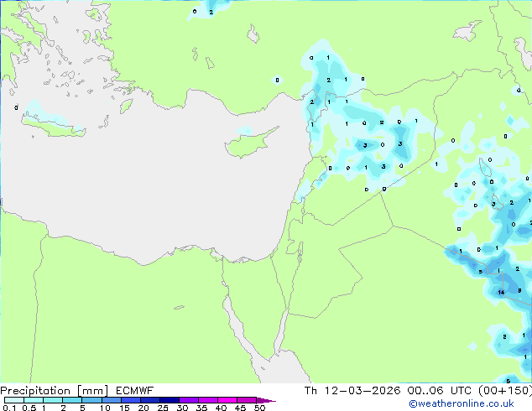Click the legend label 0.5
Image resolution: width=532 pixels, height=411 pixels.
(29, 408)
